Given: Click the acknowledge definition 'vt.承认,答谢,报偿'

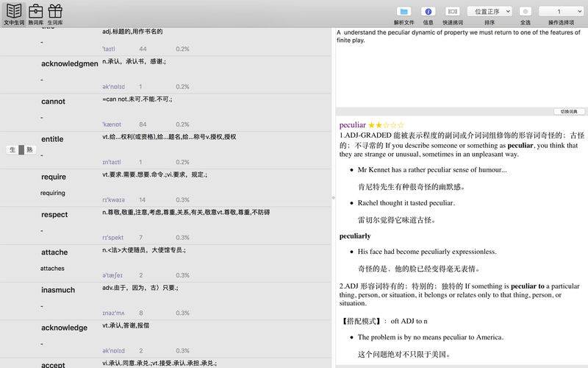Looking at the screenshot, I should point(126,325).
